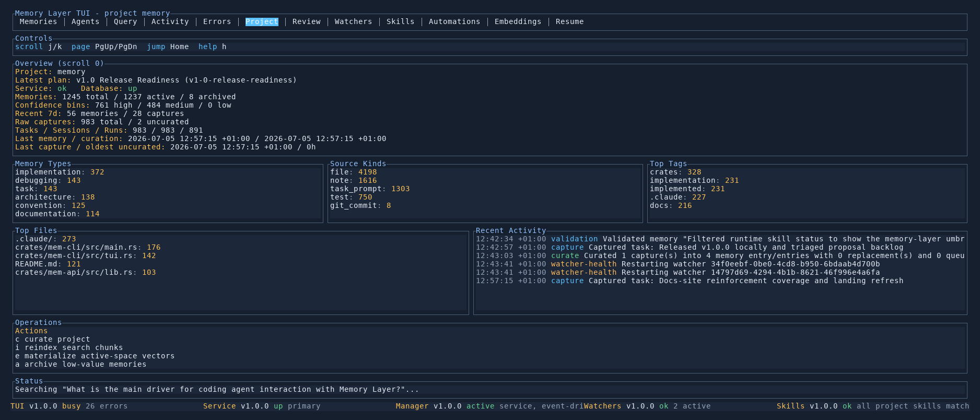Click the 'scroll j/k' control hint

click(x=39, y=46)
